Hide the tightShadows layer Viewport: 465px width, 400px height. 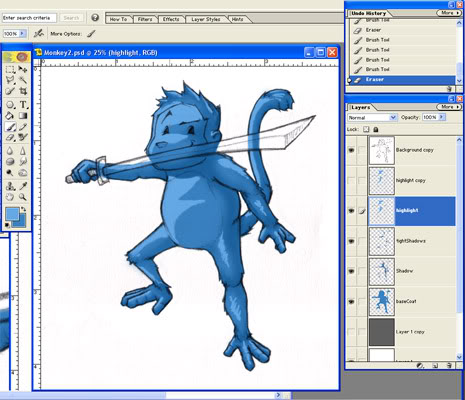click(x=351, y=241)
